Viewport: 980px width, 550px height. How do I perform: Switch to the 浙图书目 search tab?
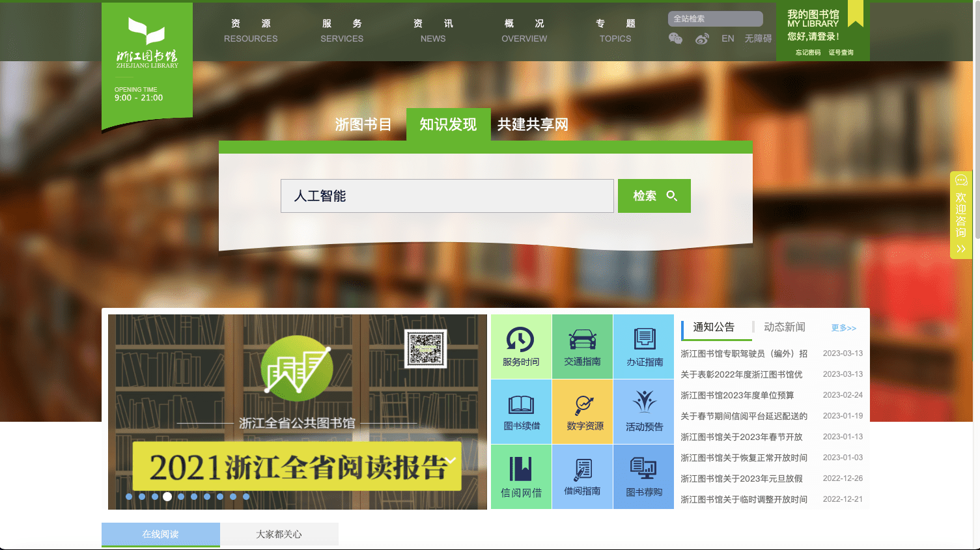363,124
